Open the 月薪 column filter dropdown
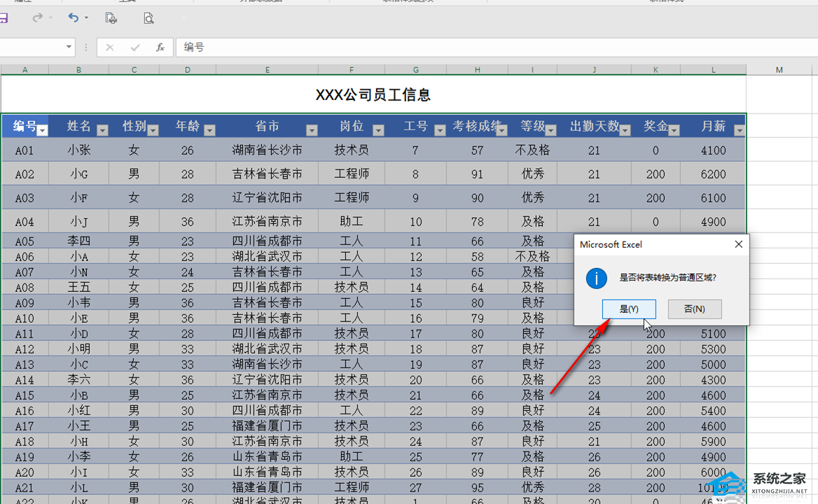Screen dimensions: 818x504 click(x=739, y=130)
